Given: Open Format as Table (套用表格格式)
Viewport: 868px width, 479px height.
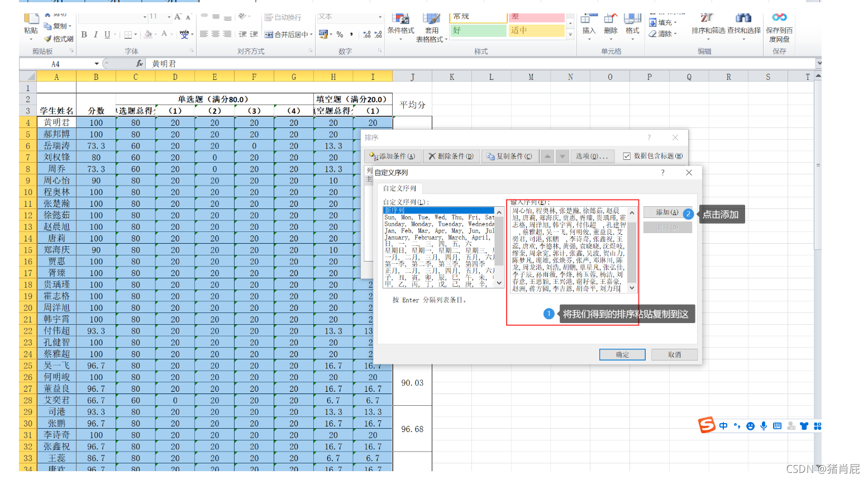Looking at the screenshot, I should click(432, 29).
